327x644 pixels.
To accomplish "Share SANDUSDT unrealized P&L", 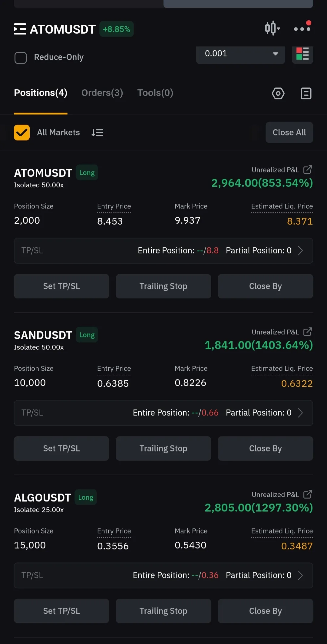I will click(x=308, y=332).
